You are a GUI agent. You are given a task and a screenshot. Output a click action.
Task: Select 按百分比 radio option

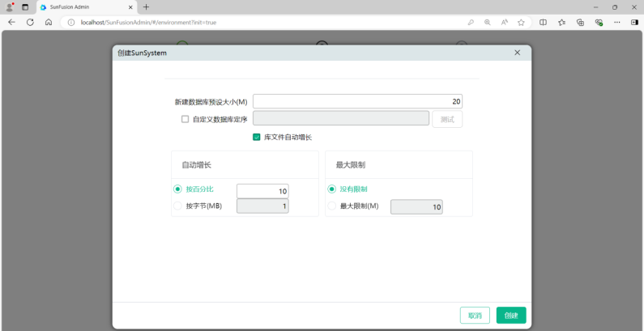pyautogui.click(x=177, y=189)
